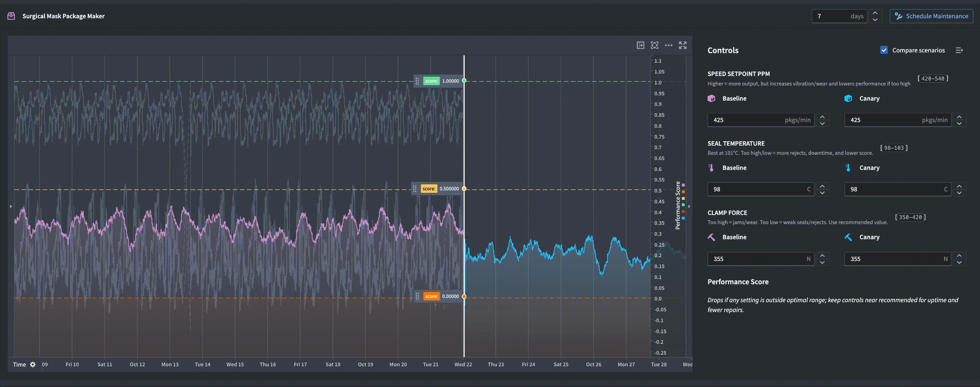Open the chart's more options ellipsis menu

pos(669,45)
